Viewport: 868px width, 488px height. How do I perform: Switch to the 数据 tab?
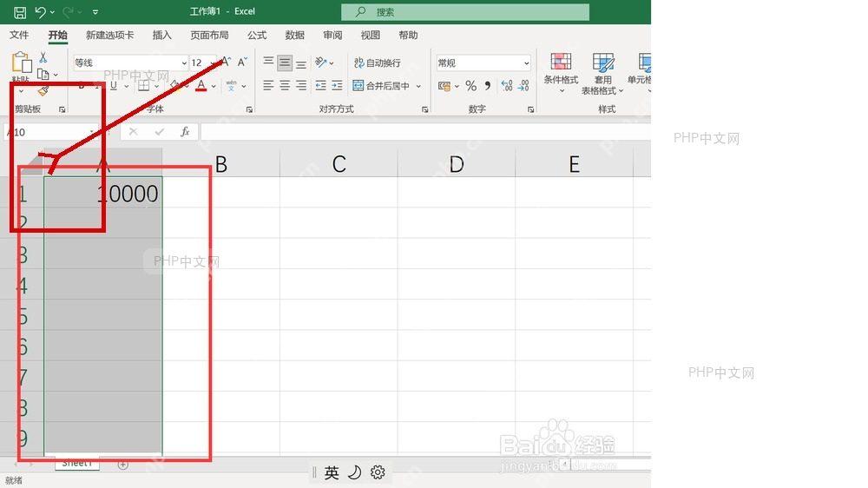(x=294, y=35)
